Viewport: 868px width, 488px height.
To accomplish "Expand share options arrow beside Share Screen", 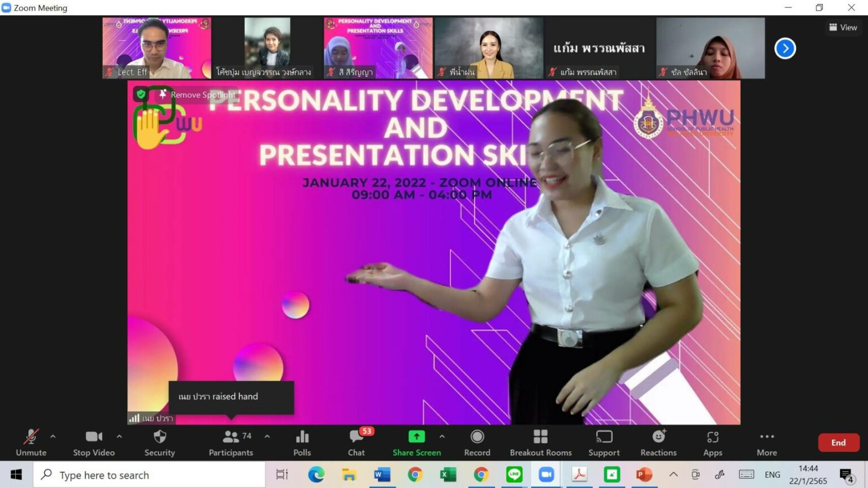I will 442,436.
